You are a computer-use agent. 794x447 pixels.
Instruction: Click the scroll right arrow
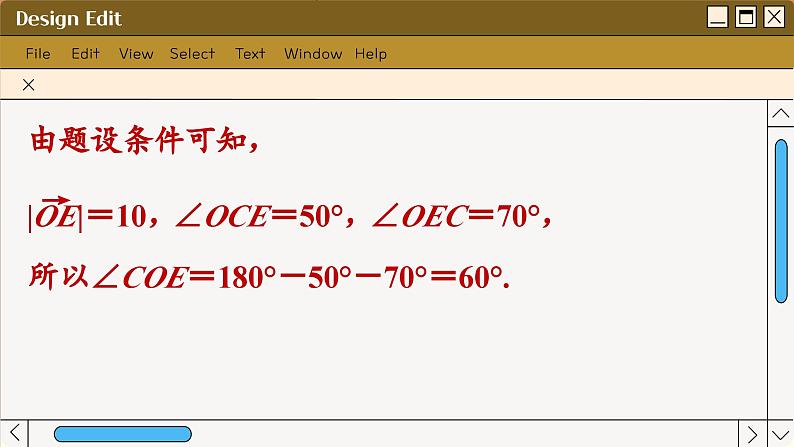pyautogui.click(x=754, y=434)
